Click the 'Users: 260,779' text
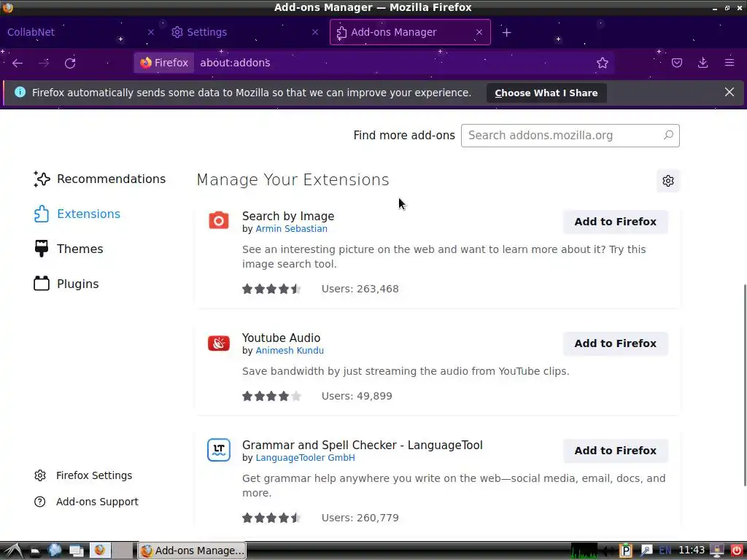 coord(360,518)
